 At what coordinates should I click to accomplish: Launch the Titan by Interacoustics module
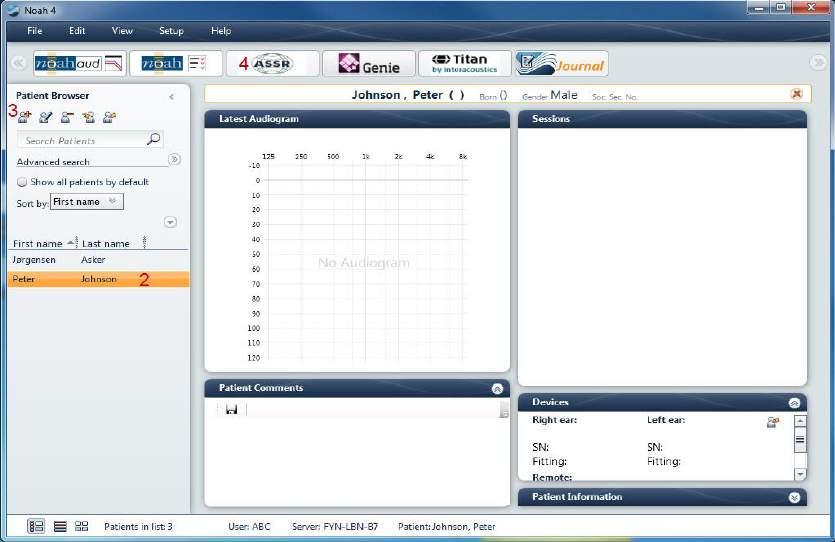(x=464, y=63)
